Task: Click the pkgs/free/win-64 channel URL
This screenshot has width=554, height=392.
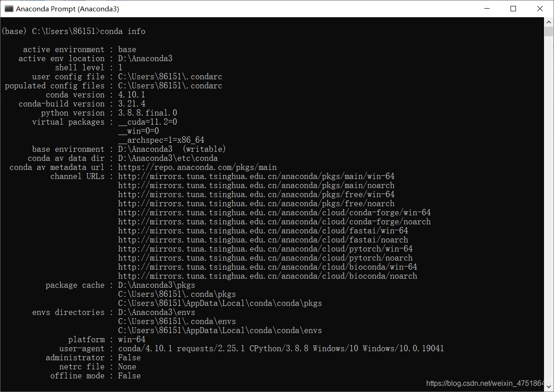Action: [x=256, y=194]
